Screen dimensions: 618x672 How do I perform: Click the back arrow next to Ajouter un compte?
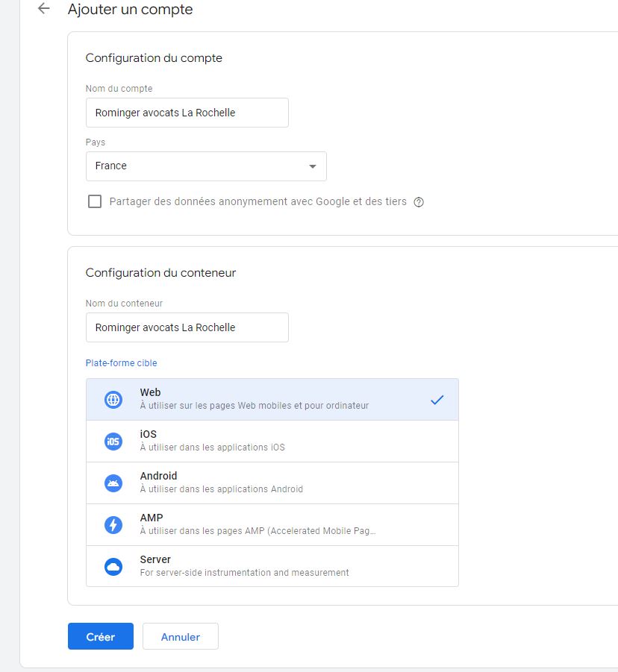point(44,9)
